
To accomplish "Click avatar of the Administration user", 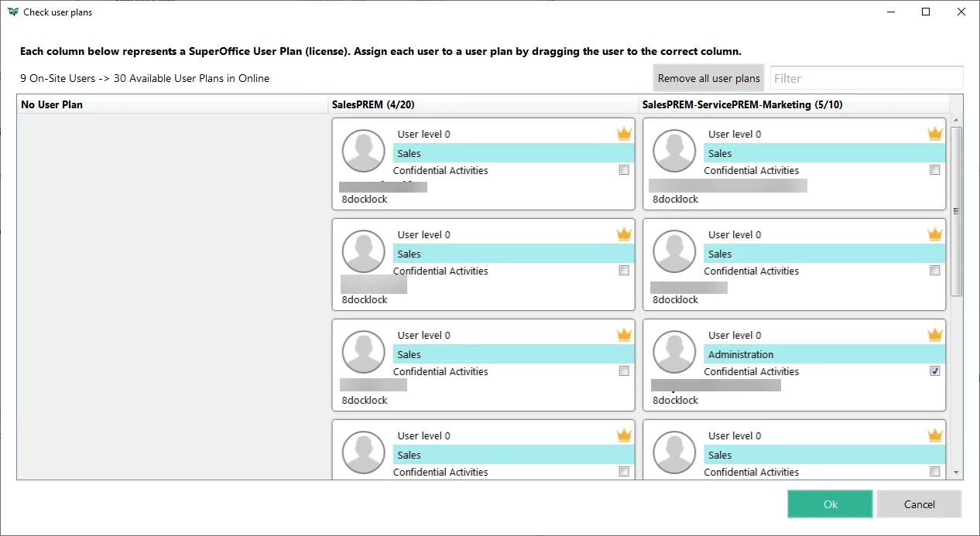I will point(674,352).
